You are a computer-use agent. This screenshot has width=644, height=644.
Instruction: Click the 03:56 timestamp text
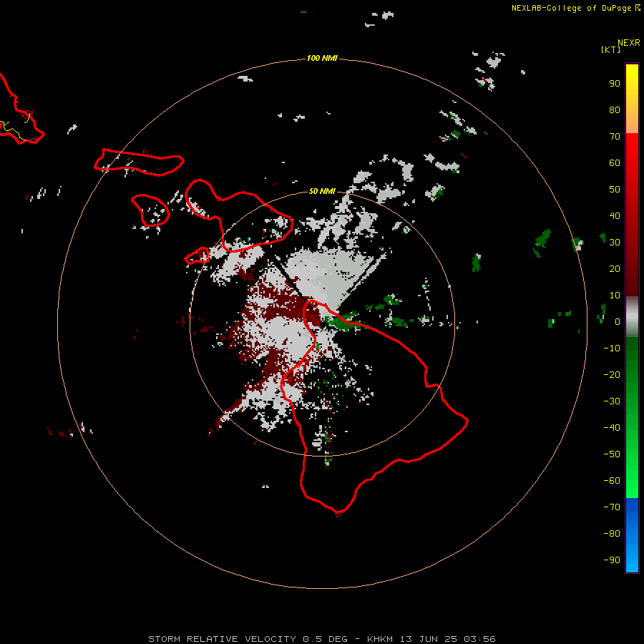pos(479,639)
